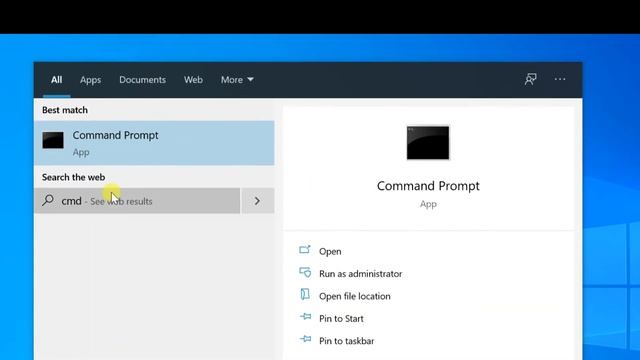Open the Apps search tab
Viewport: 640px width, 360px height.
(x=90, y=80)
